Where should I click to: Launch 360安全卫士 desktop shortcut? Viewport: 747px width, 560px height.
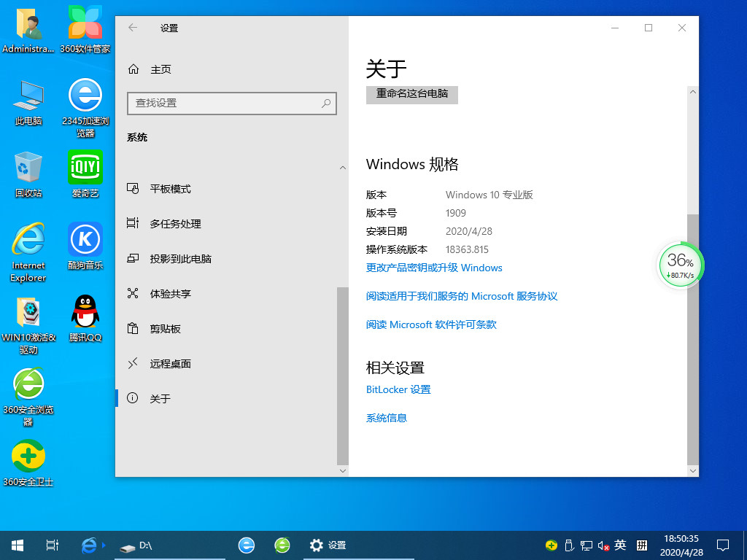28,459
